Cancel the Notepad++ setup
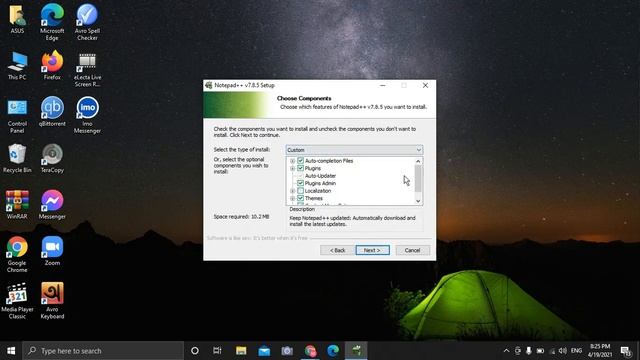The width and height of the screenshot is (640, 360). click(412, 250)
